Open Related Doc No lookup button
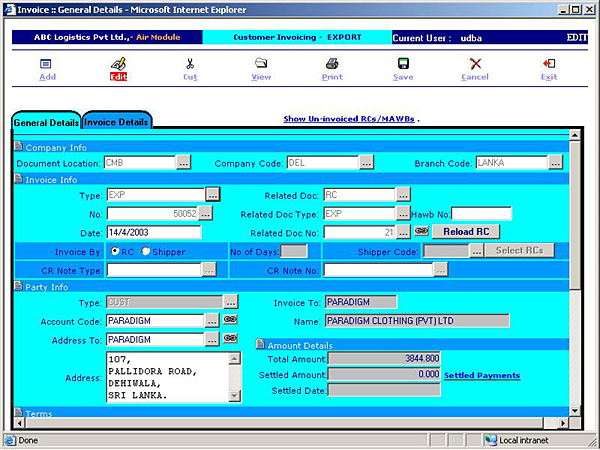 (x=403, y=232)
